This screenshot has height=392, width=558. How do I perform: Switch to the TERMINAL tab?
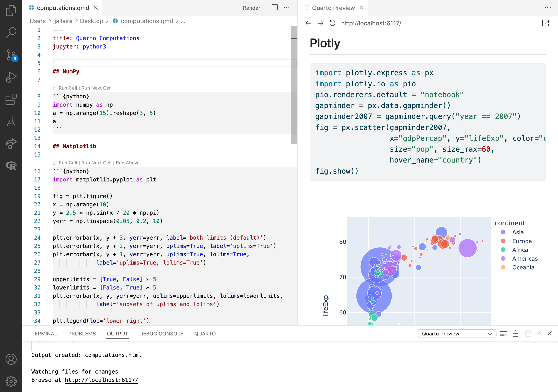[x=44, y=333]
